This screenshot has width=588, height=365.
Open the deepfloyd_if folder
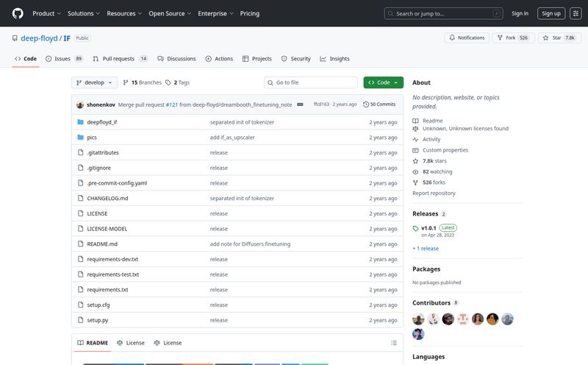[x=102, y=122]
